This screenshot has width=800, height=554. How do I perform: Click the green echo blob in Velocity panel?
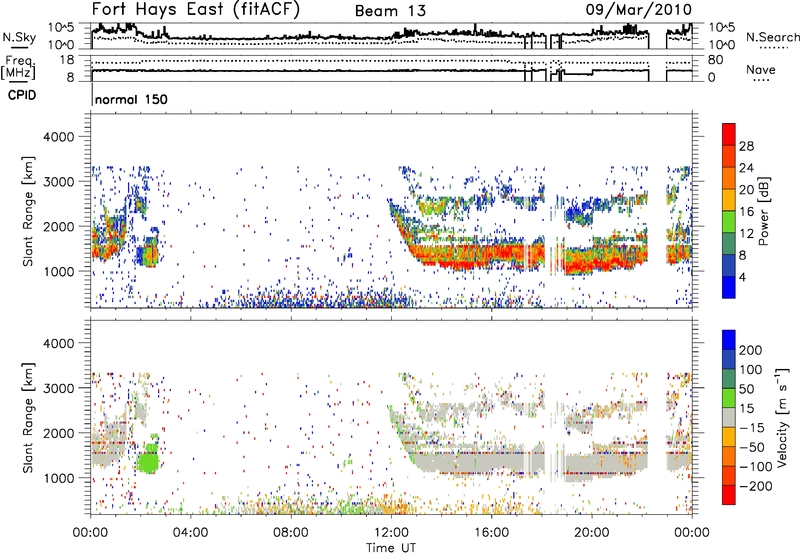click(148, 458)
